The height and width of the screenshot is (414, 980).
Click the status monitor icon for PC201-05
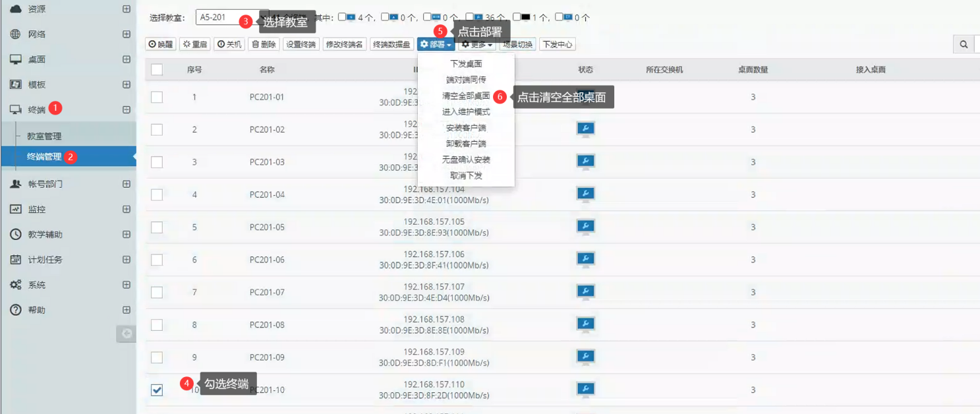585,227
